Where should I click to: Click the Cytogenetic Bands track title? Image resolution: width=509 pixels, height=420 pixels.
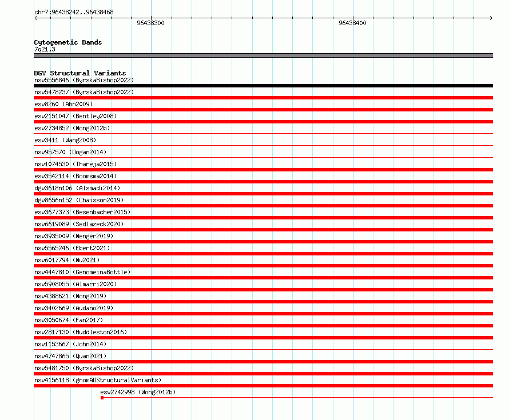pos(68,42)
